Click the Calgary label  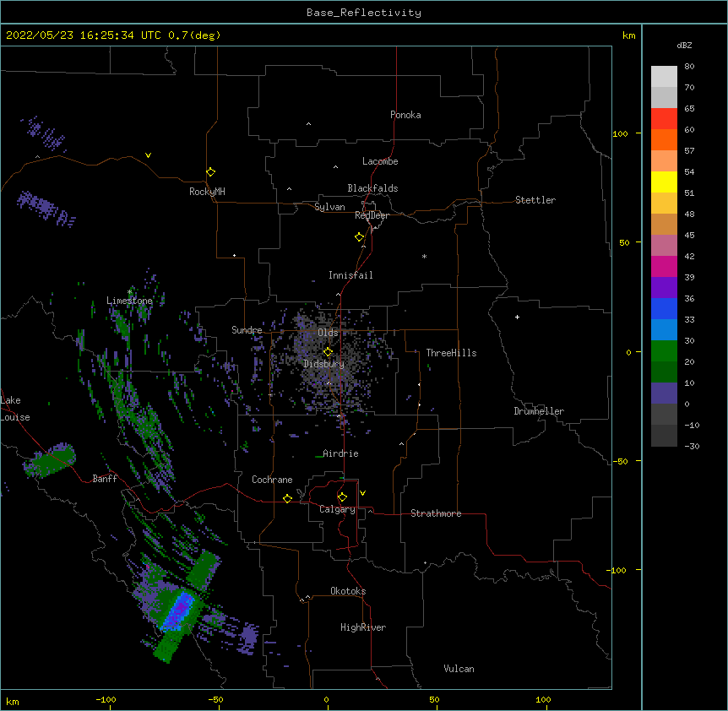[337, 509]
